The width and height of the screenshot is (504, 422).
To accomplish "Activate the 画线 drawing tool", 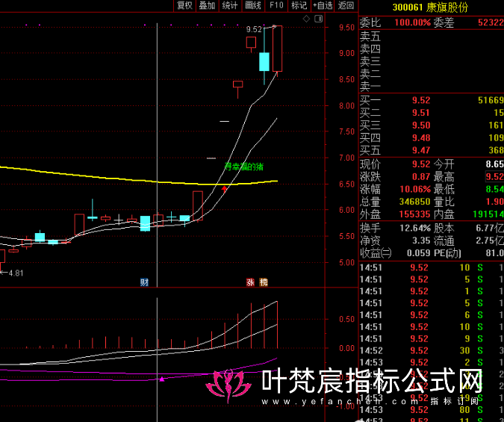I will [253, 5].
